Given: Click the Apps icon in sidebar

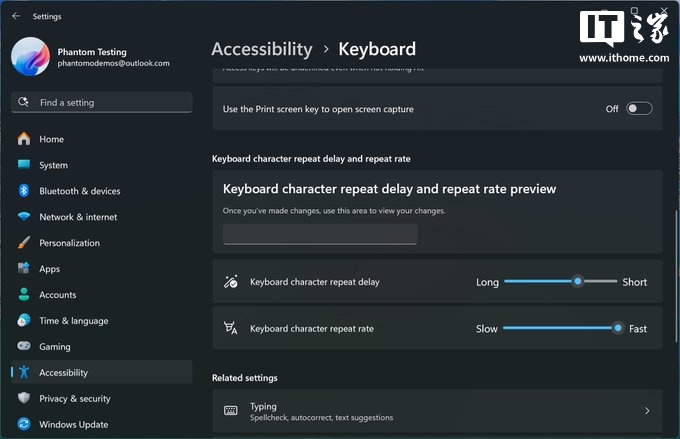Looking at the screenshot, I should pos(24,269).
